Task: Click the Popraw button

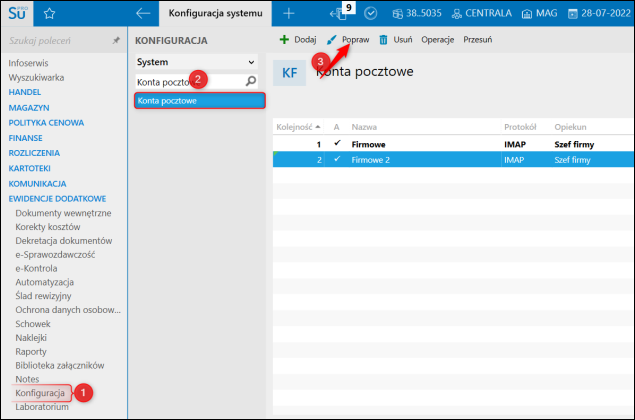Action: coord(348,39)
